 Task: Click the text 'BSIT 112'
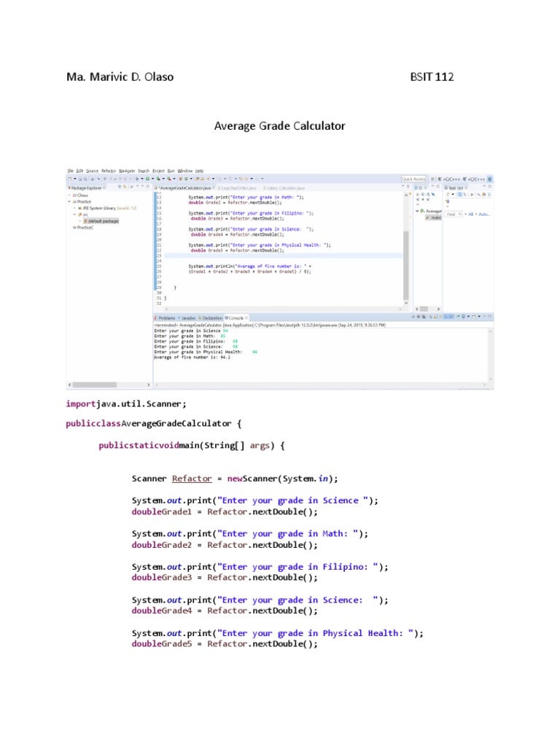(432, 77)
